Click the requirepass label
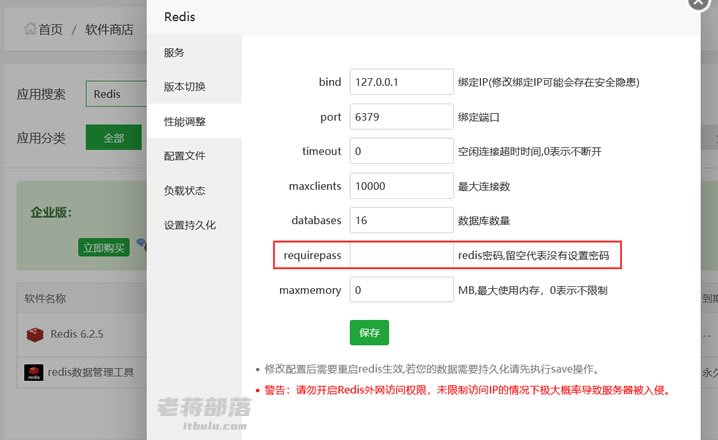 (312, 255)
